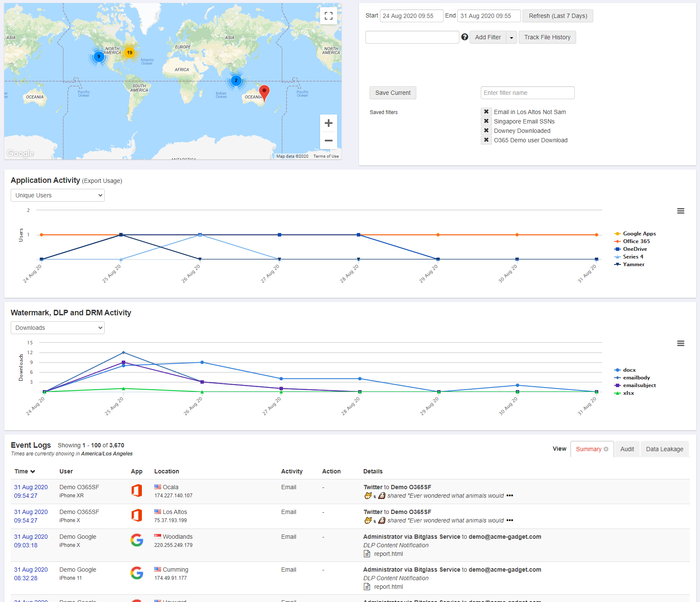The image size is (700, 602).
Task: Switch to the Data Leakage tab
Action: pos(664,449)
